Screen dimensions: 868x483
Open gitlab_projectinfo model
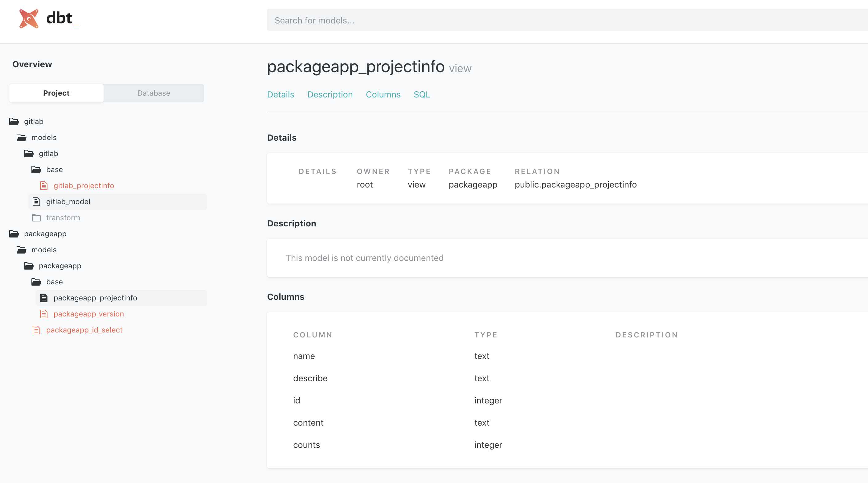84,186
